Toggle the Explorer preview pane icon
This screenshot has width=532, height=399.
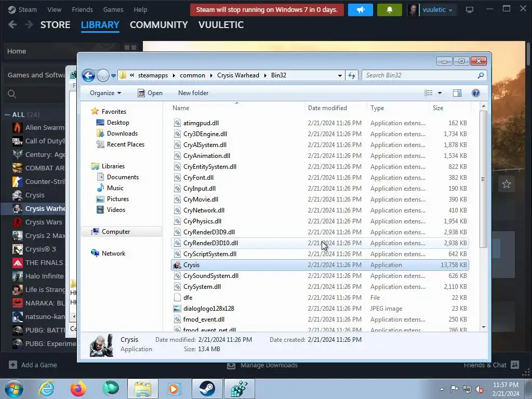pyautogui.click(x=457, y=93)
